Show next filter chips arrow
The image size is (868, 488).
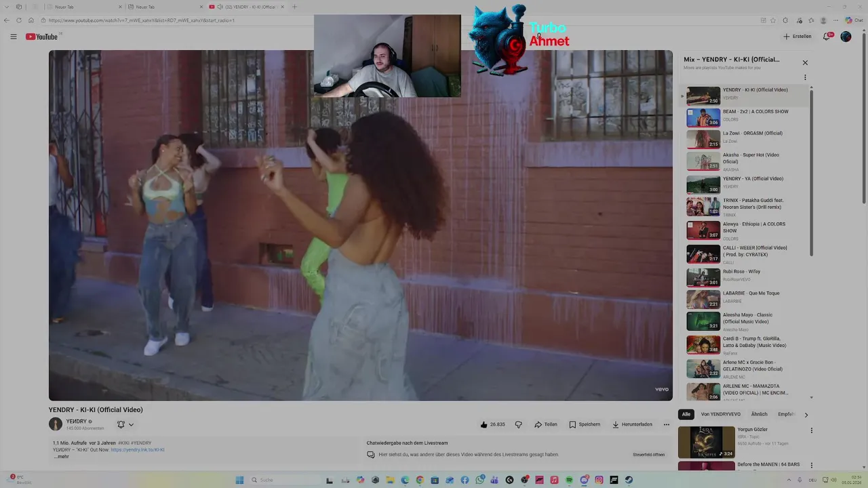pyautogui.click(x=806, y=414)
